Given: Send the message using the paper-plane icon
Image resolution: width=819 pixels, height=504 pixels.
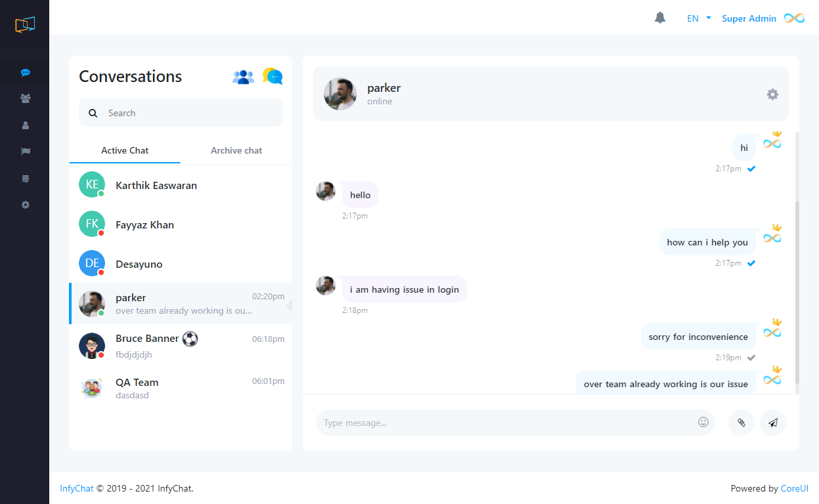Looking at the screenshot, I should [x=773, y=422].
